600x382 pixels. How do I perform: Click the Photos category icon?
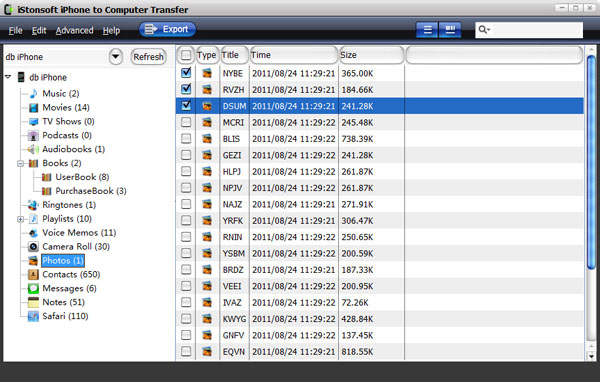point(33,261)
